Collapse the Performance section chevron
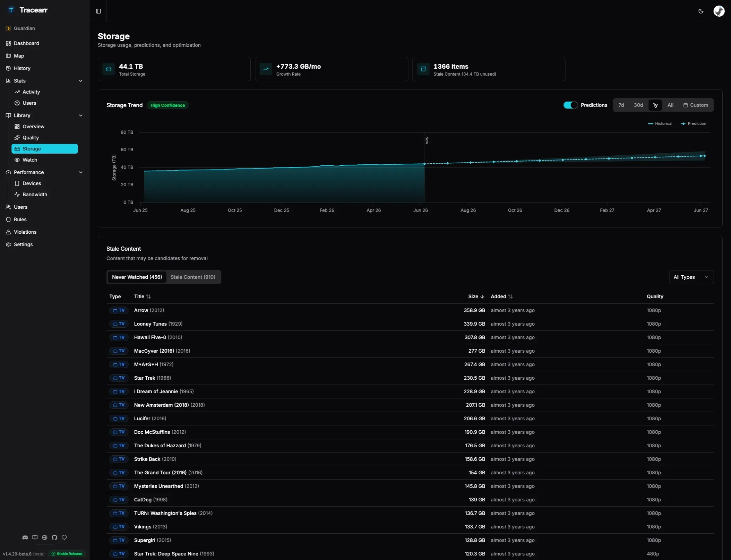 point(81,172)
